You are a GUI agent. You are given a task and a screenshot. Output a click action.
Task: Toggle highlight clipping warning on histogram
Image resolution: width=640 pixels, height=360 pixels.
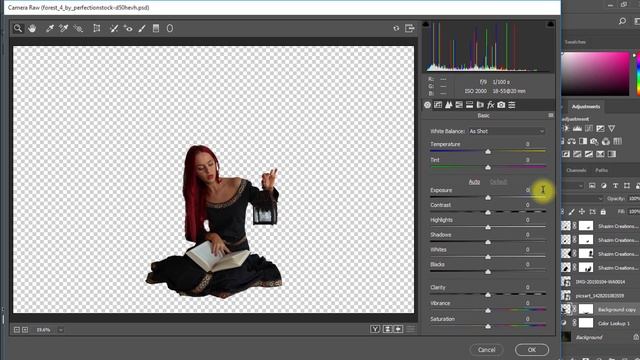point(550,24)
